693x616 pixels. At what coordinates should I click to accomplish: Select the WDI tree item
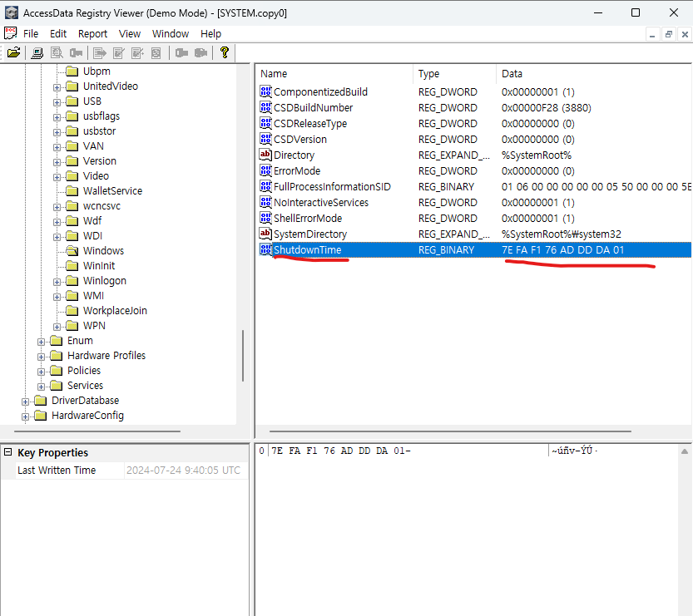92,236
